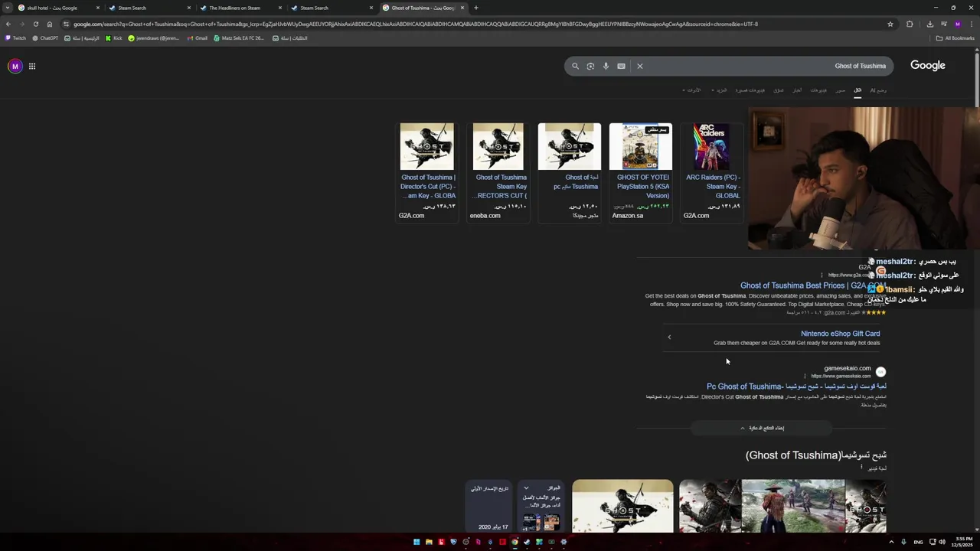Open the settings gear icon in the taskbar

point(563,542)
